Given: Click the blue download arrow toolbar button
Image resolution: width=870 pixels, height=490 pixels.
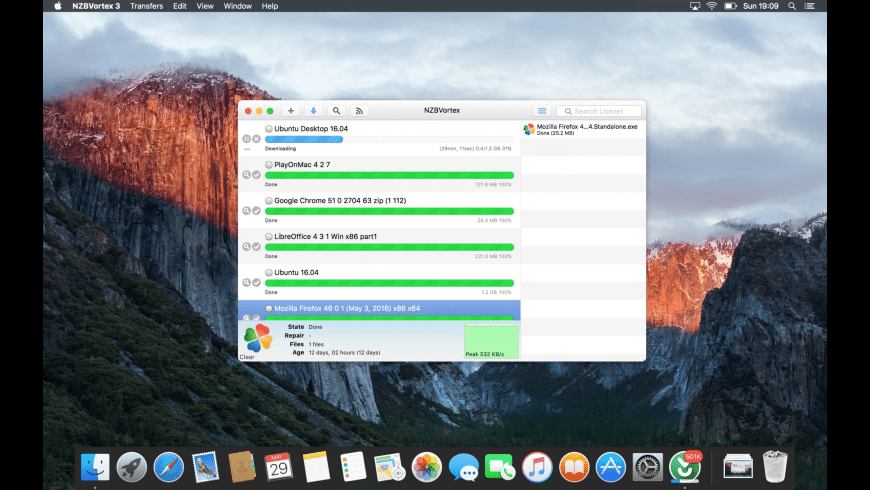Looking at the screenshot, I should pyautogui.click(x=313, y=111).
